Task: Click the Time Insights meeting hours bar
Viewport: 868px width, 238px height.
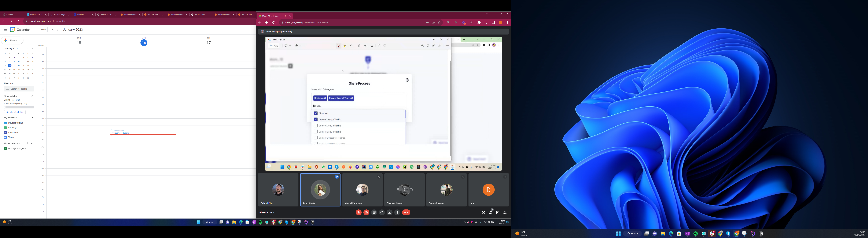Action: [x=19, y=107]
